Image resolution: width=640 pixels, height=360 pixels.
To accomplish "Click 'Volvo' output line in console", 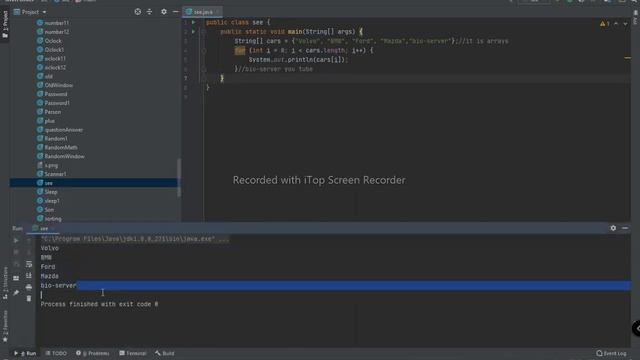I will [49, 248].
